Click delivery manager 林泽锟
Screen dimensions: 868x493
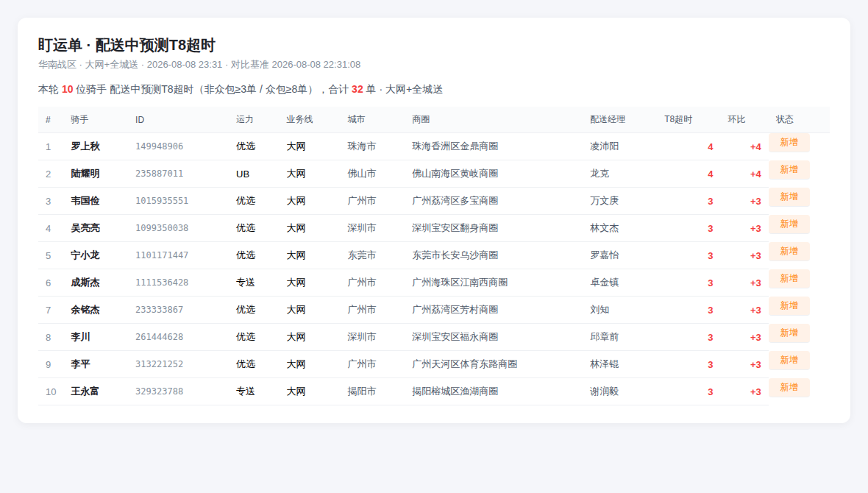coord(605,364)
